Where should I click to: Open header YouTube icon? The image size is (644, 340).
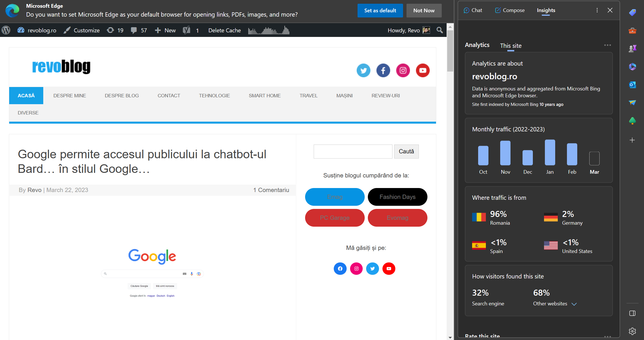(x=423, y=70)
